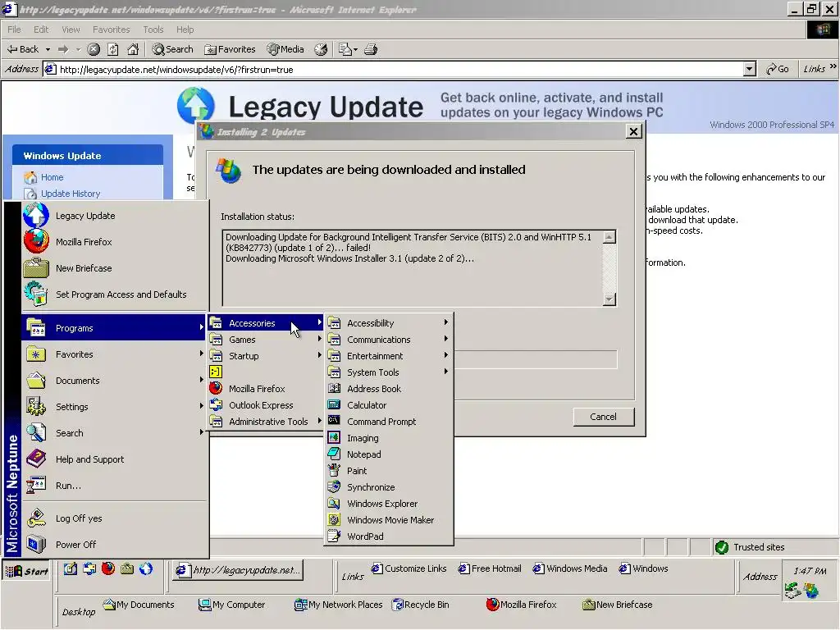Open WordPad entry
Screen dimensions: 840x630
(389, 536)
